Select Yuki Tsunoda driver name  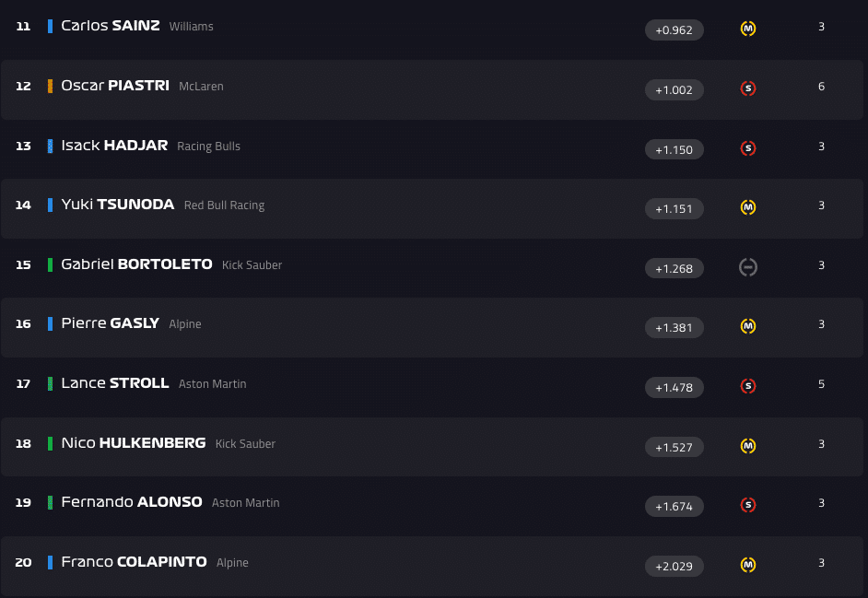click(117, 205)
